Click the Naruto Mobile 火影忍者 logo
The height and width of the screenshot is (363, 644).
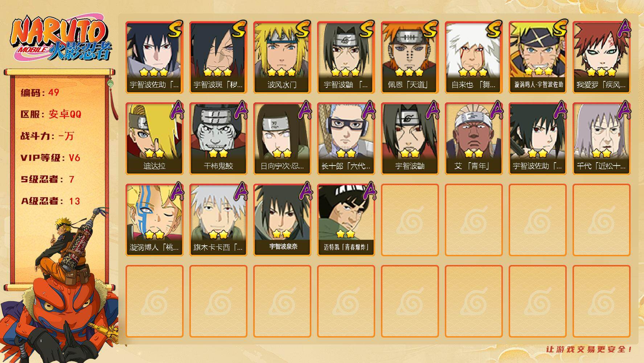click(61, 39)
